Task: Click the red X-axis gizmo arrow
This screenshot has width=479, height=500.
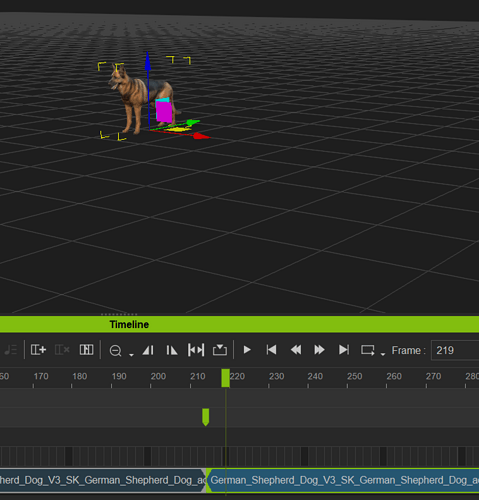Action: [x=201, y=136]
